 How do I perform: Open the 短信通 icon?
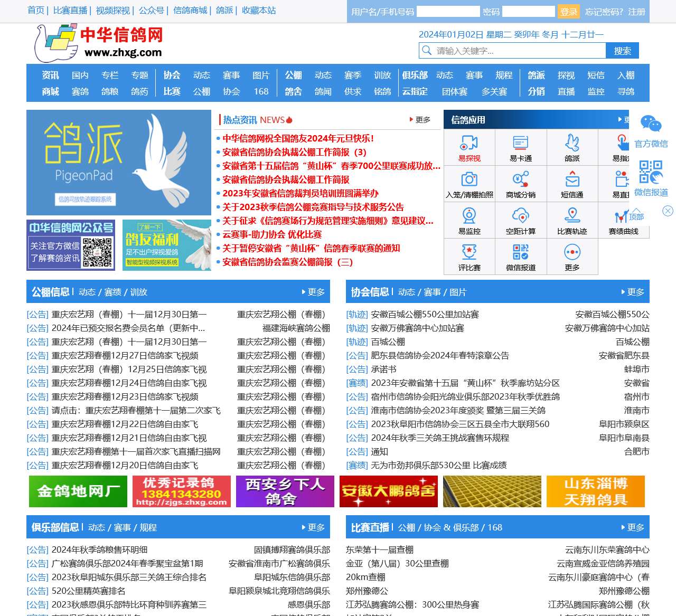(x=572, y=184)
